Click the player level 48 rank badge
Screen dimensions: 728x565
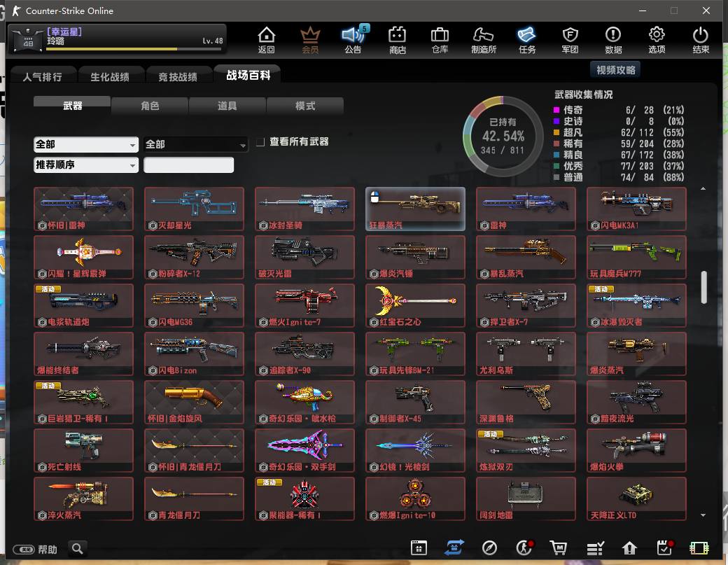pyautogui.click(x=28, y=40)
